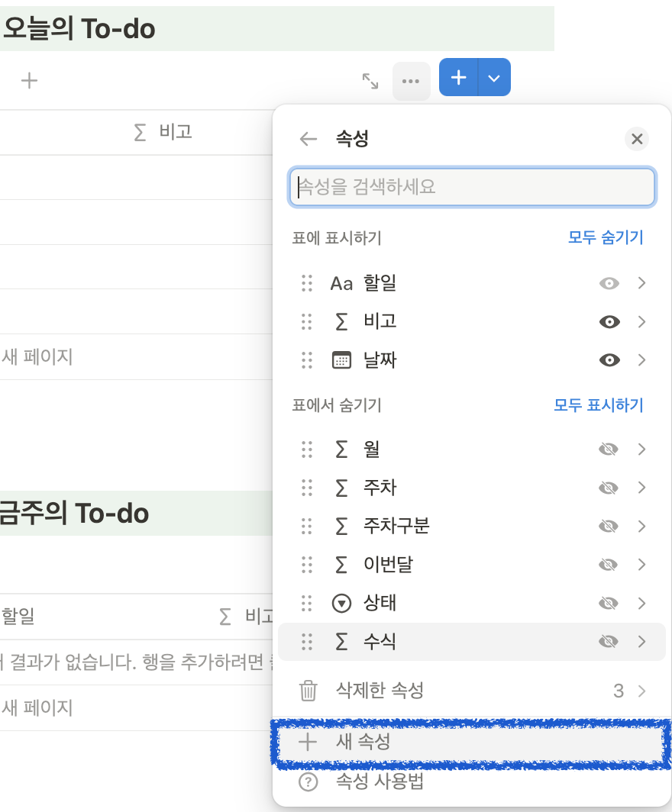Expand the 주차구분 property details
The image size is (672, 812).
[x=641, y=526]
